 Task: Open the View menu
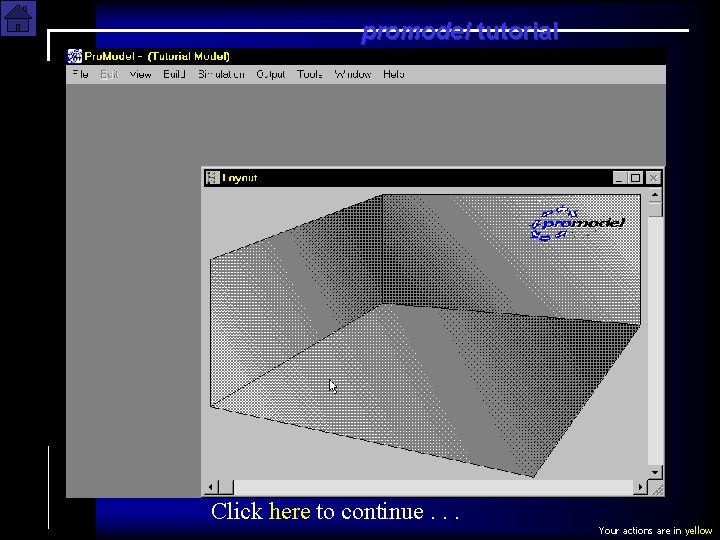pos(141,74)
